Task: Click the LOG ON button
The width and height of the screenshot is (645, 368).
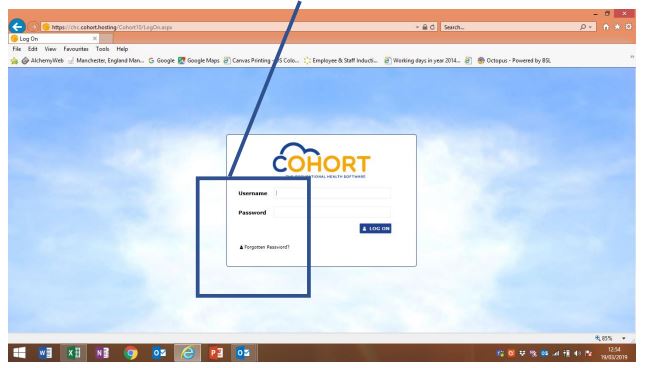Action: 375,229
